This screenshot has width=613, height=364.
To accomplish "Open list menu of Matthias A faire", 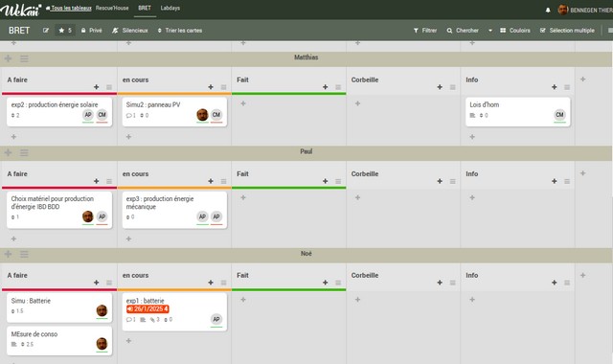I will point(109,87).
